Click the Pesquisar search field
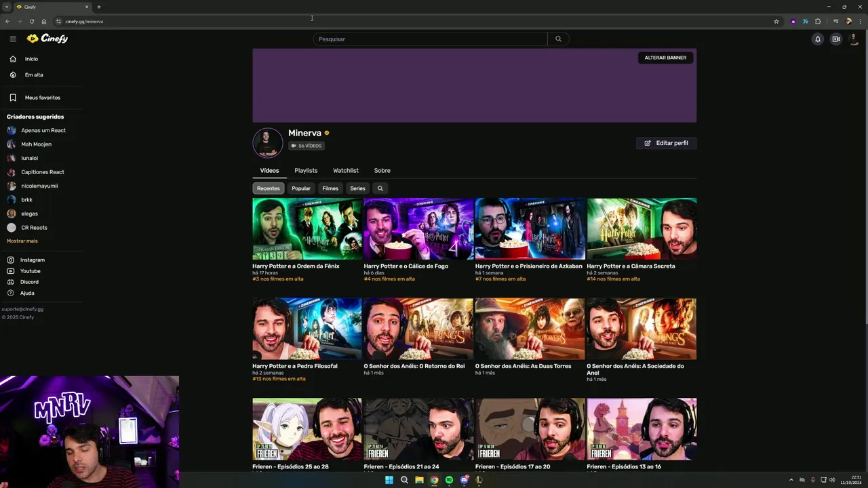Image resolution: width=868 pixels, height=488 pixels. click(x=430, y=39)
